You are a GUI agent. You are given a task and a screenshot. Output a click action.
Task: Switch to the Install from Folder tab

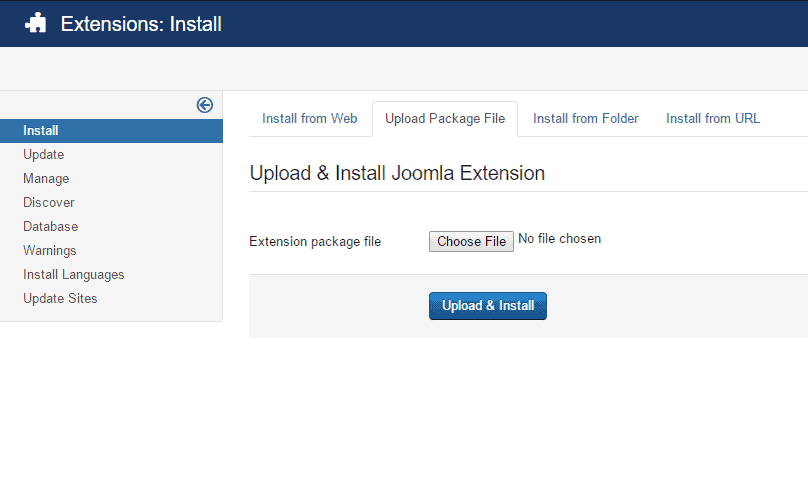pyautogui.click(x=586, y=119)
